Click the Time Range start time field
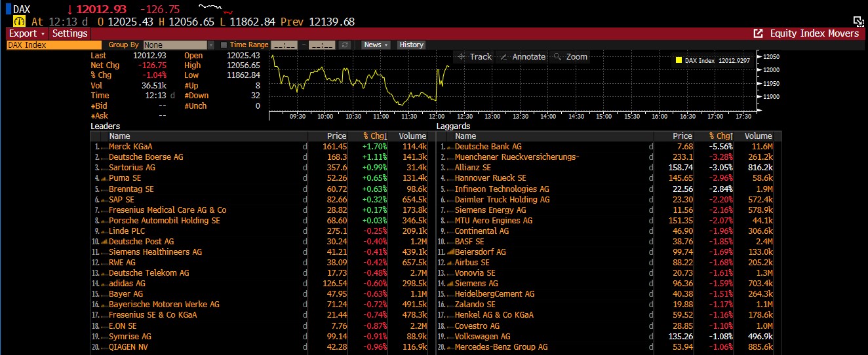 point(284,45)
